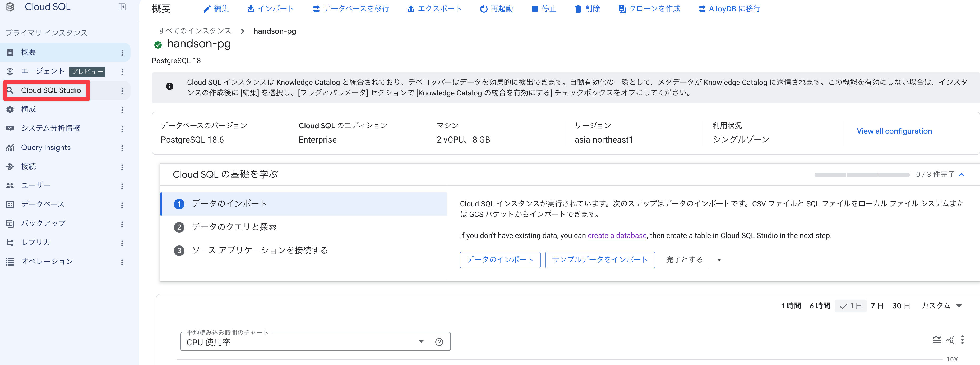Open more options for Cloud SQL Studio
This screenshot has width=980, height=365.
[122, 90]
